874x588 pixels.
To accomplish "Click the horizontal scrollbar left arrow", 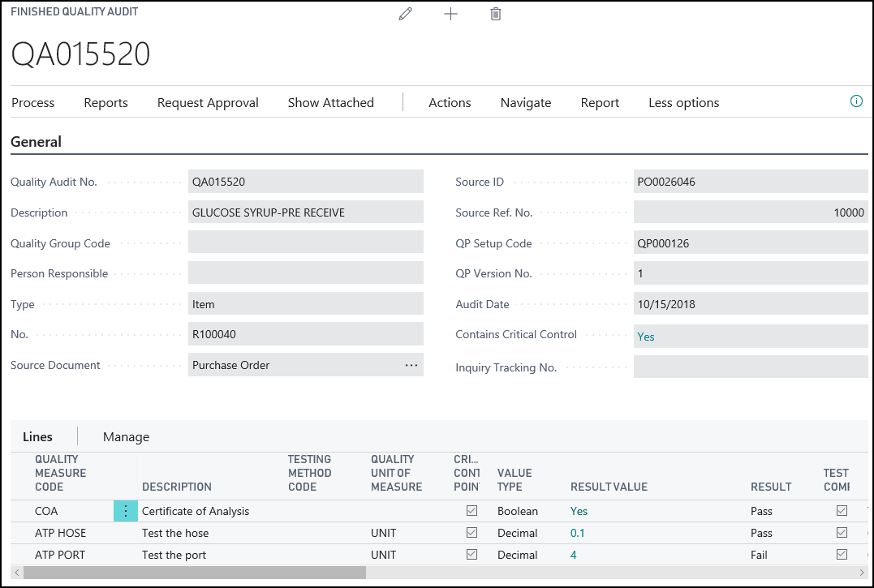I will [15, 573].
